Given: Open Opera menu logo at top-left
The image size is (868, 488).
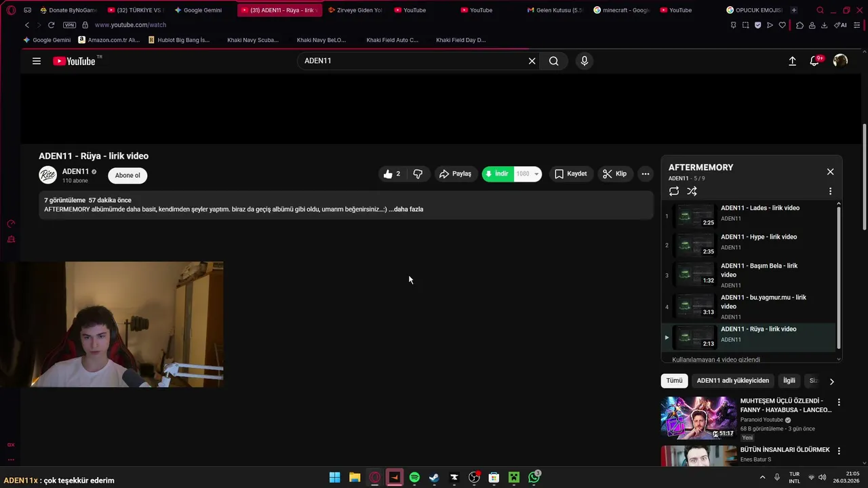Looking at the screenshot, I should (11, 10).
